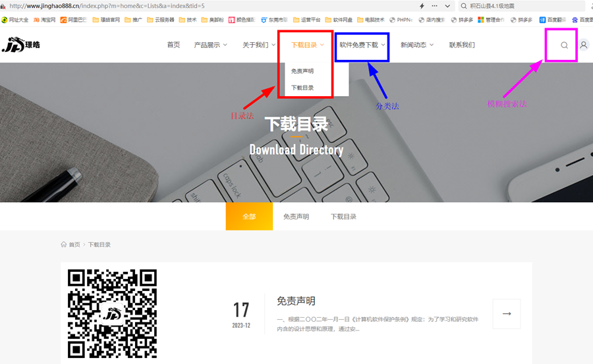Viewport: 593px width, 364px height.
Task: Click the lightning icon in address bar
Action: coord(422,6)
